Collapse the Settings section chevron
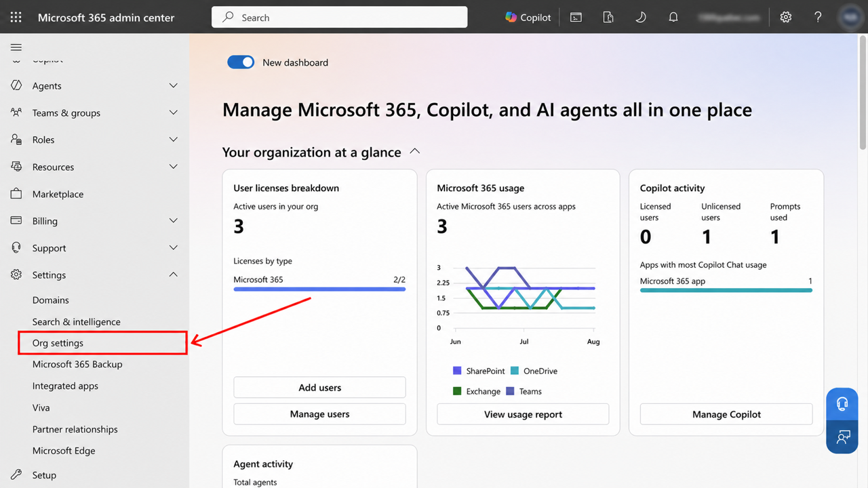 pyautogui.click(x=174, y=274)
